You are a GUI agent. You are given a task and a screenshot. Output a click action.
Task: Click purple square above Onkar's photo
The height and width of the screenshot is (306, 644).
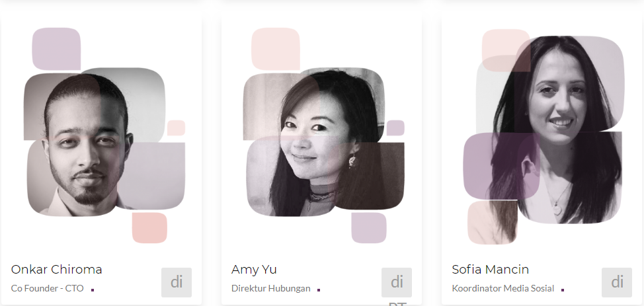coord(56,49)
